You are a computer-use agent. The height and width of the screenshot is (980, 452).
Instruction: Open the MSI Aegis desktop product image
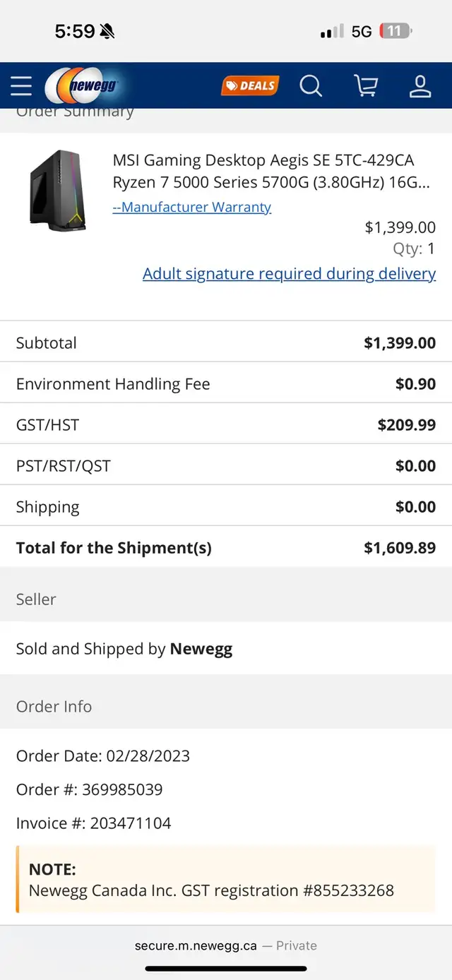tap(58, 190)
